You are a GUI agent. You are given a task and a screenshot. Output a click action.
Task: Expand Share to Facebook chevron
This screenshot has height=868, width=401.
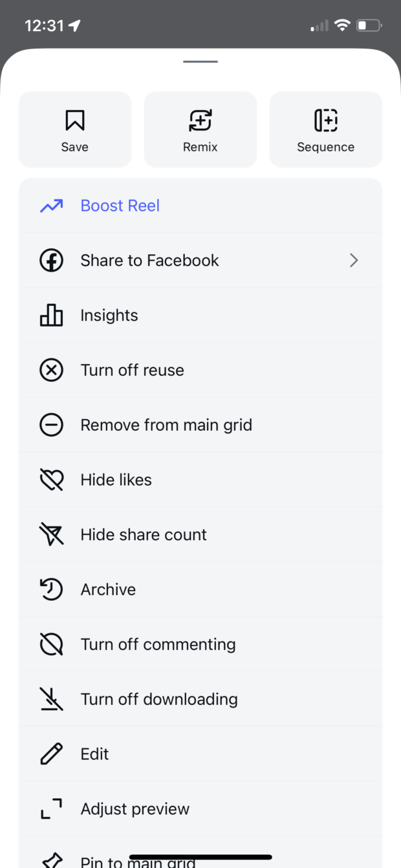coord(354,261)
